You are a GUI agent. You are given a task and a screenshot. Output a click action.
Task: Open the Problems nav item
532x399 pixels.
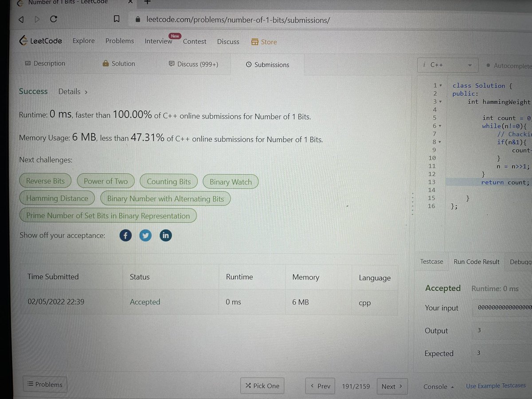(120, 41)
